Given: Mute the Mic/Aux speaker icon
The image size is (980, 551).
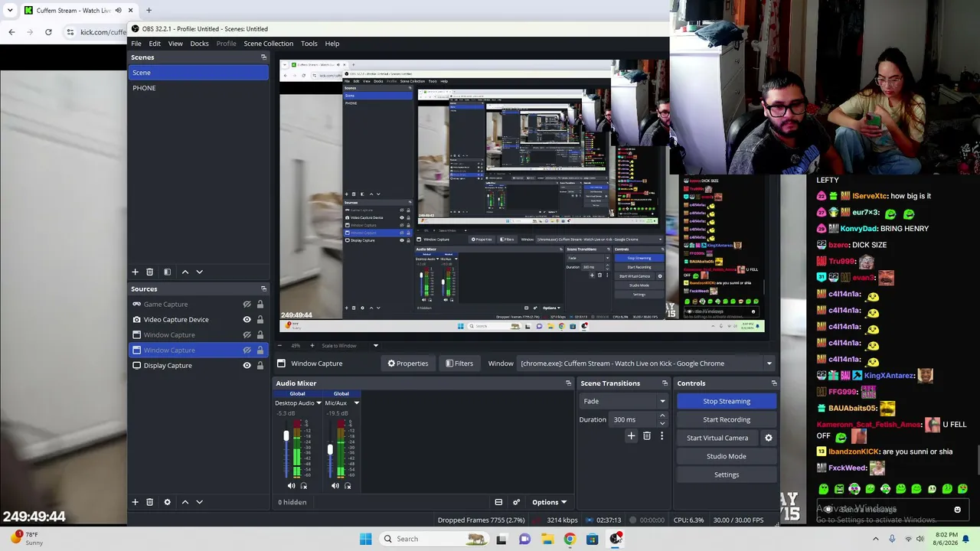Looking at the screenshot, I should (335, 486).
